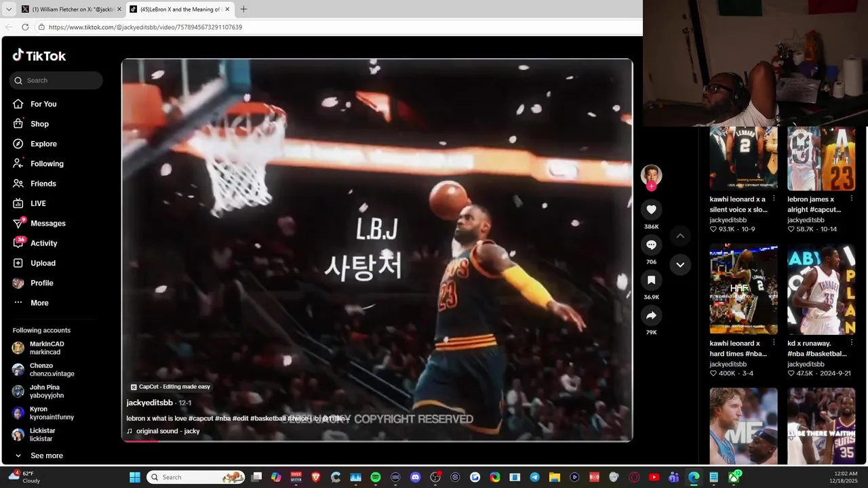The width and height of the screenshot is (868, 488).
Task: Close the LeBron X TikTok tab
Action: [x=227, y=9]
